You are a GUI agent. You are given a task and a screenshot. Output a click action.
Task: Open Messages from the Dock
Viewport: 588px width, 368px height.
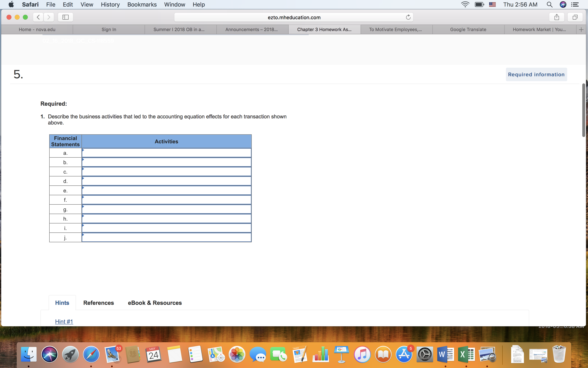(x=258, y=354)
